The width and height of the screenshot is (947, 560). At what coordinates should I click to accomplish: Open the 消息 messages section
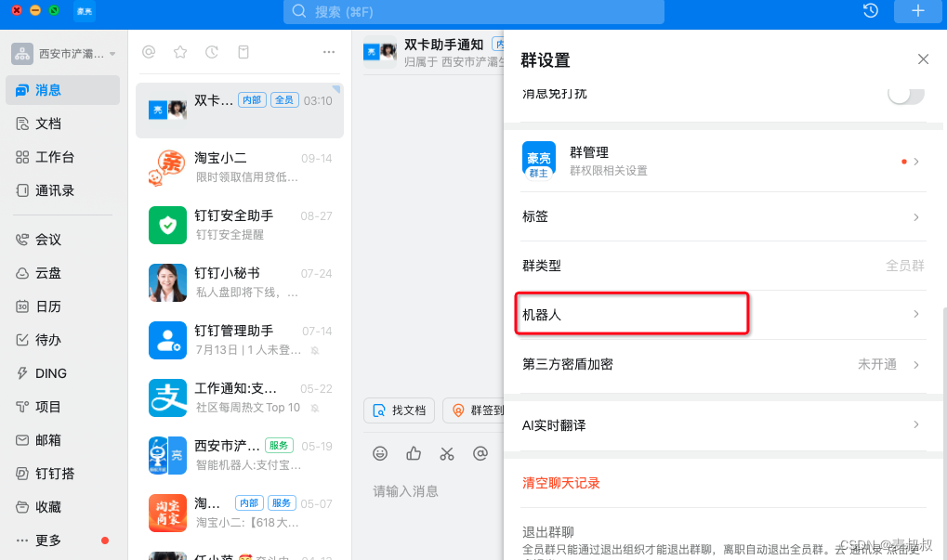click(62, 90)
